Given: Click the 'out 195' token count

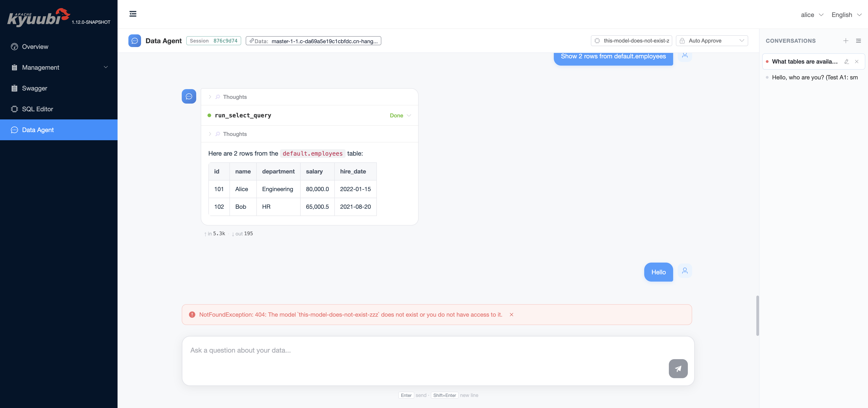Looking at the screenshot, I should coord(243,233).
